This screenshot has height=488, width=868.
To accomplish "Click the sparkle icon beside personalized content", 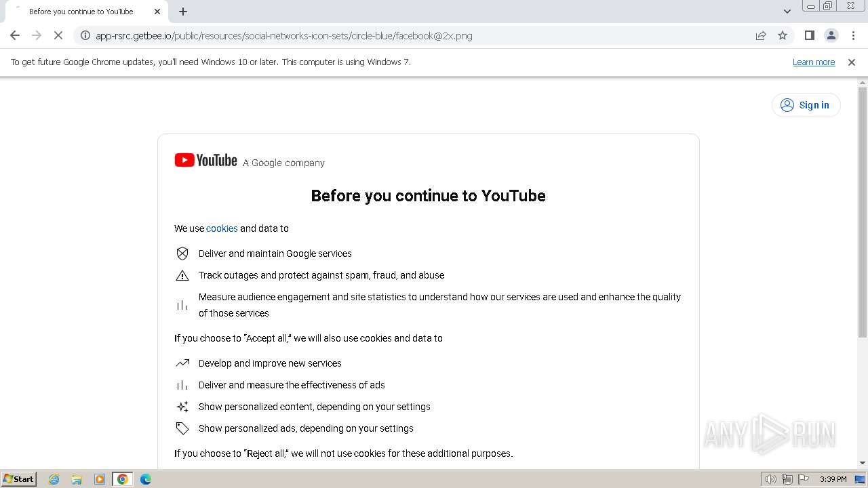I will pos(182,407).
